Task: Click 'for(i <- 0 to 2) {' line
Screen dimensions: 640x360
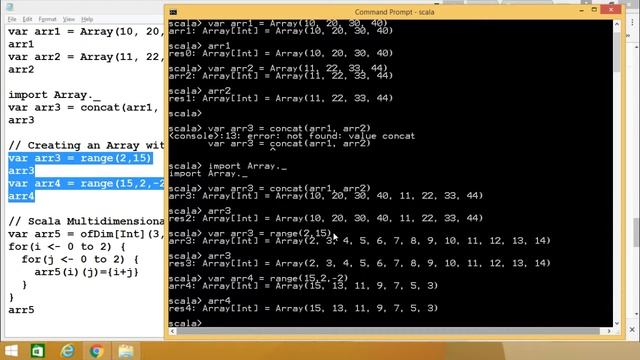Action: (67, 247)
